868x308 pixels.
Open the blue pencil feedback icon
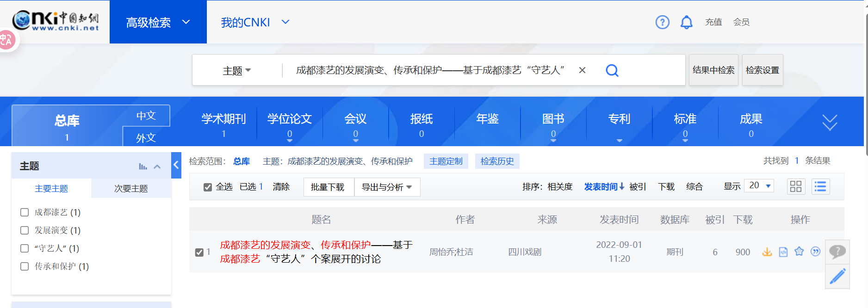(x=837, y=277)
